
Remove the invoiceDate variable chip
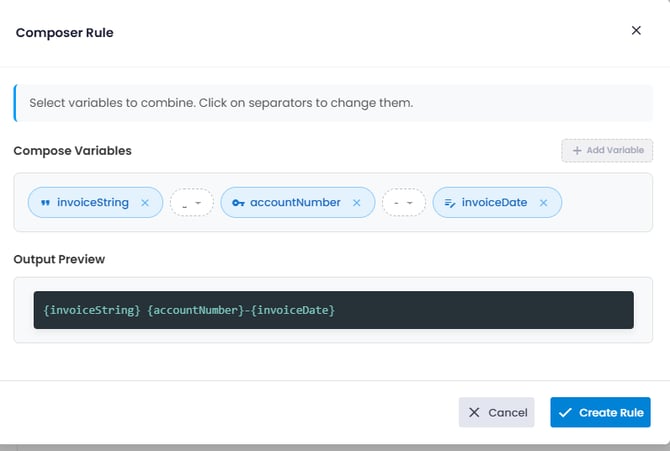[x=543, y=203]
